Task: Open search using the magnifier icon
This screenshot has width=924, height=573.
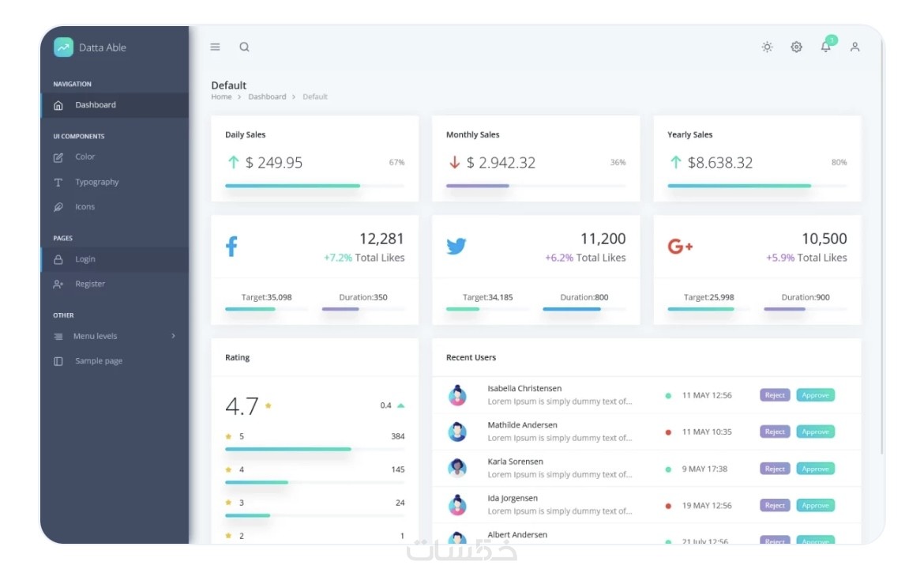Action: [244, 47]
